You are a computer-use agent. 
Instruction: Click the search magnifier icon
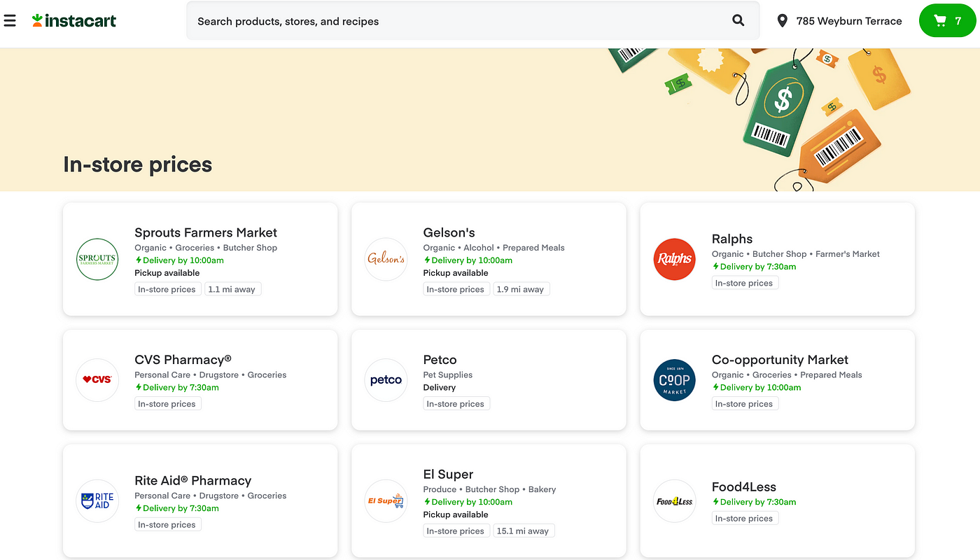738,21
